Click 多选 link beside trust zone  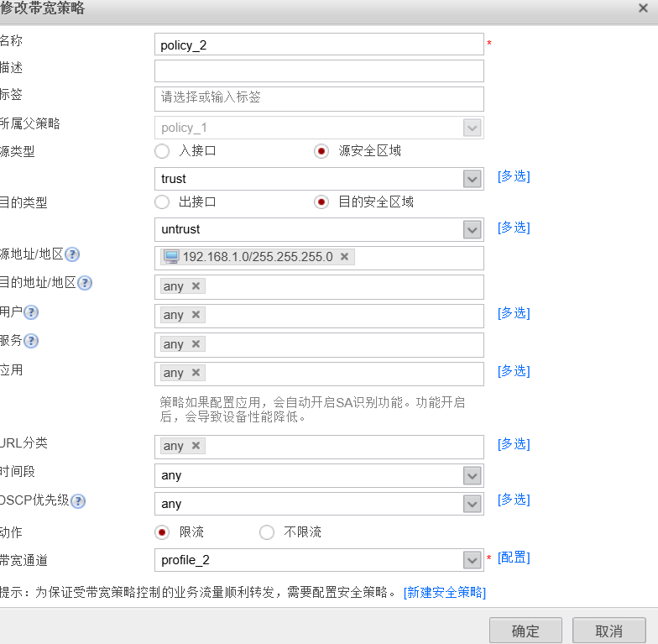click(x=514, y=176)
